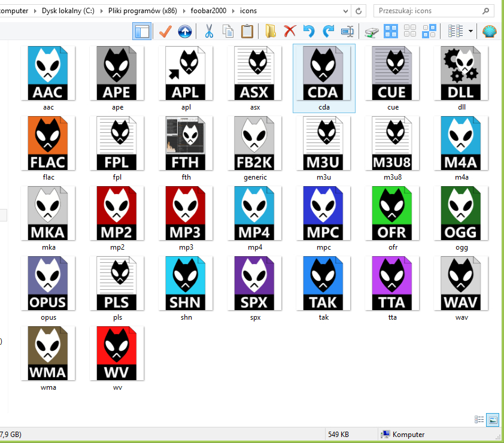
Task: Refresh the icons folder
Action: pyautogui.click(x=359, y=11)
